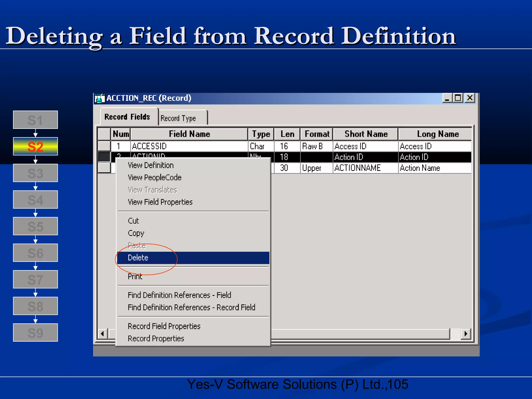This screenshot has height=399, width=532.
Task: Click the Access ID short name cell
Action: [366, 146]
